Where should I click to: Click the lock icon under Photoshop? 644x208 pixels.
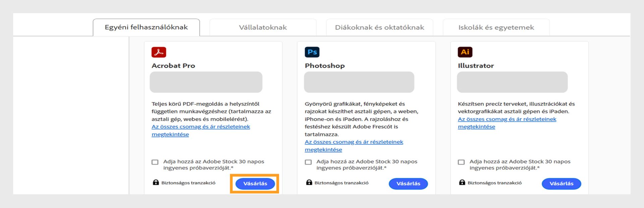[309, 183]
